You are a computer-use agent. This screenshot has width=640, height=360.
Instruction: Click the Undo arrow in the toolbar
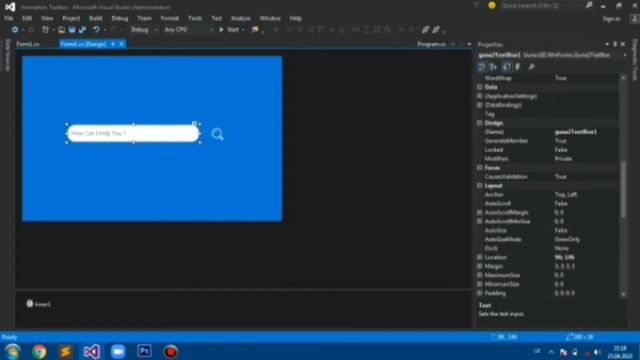coord(96,29)
